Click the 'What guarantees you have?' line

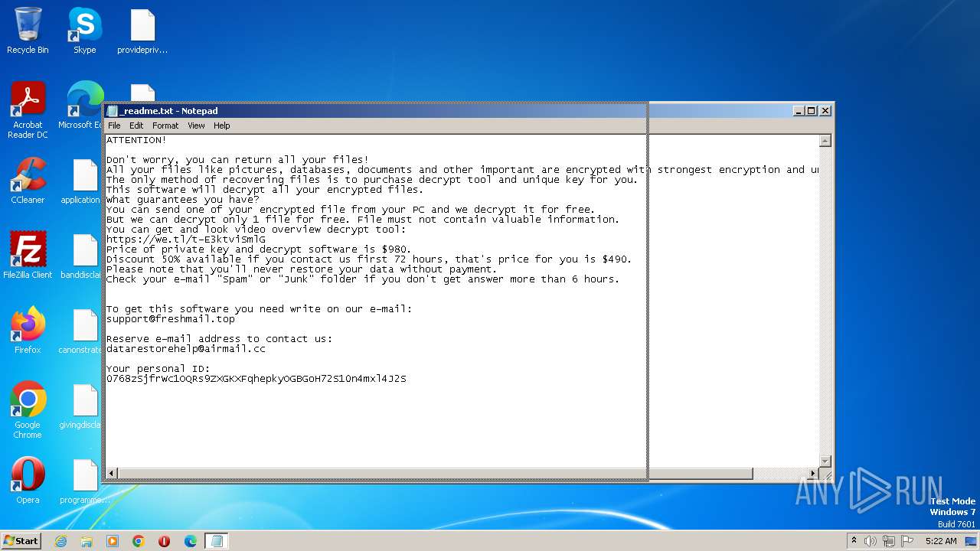pos(183,200)
